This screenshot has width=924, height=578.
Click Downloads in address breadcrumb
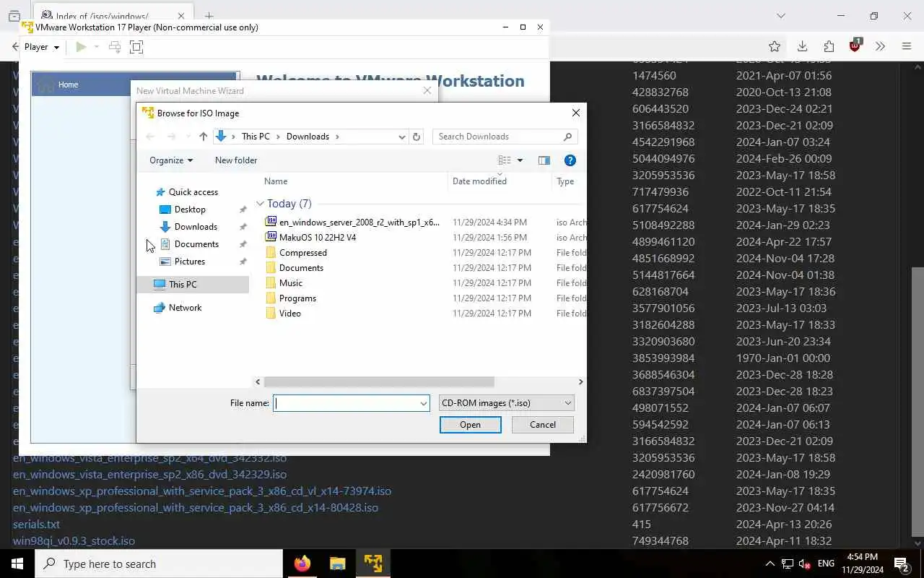(x=308, y=137)
